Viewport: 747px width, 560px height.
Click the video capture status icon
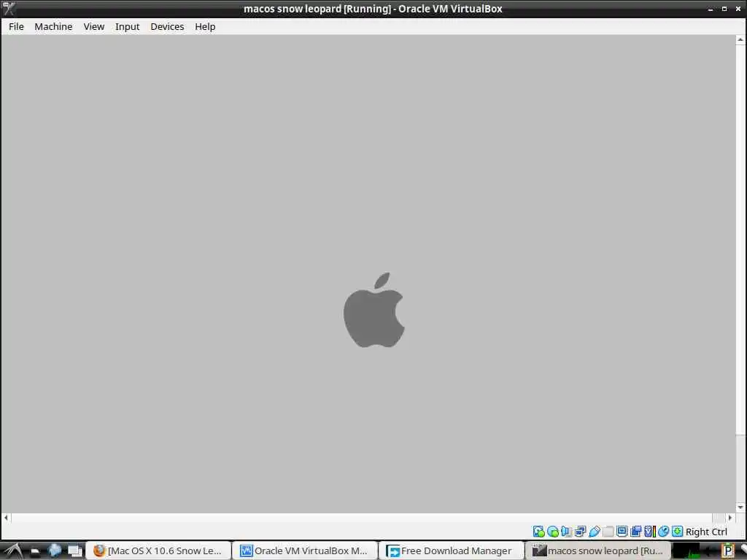(x=635, y=532)
